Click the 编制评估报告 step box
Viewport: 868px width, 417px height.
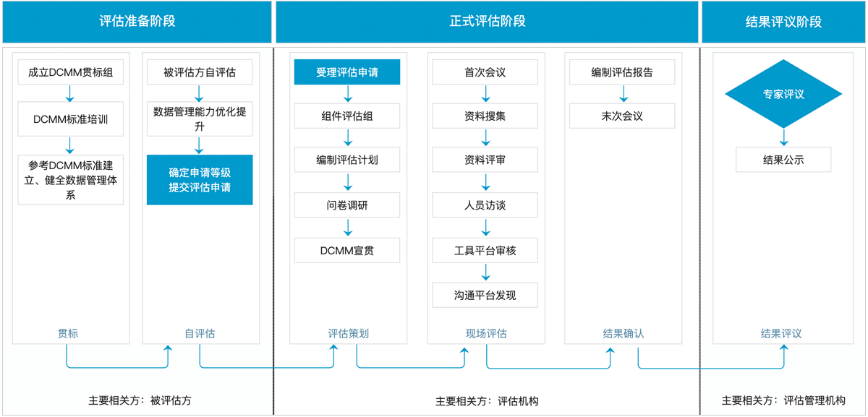(x=622, y=72)
